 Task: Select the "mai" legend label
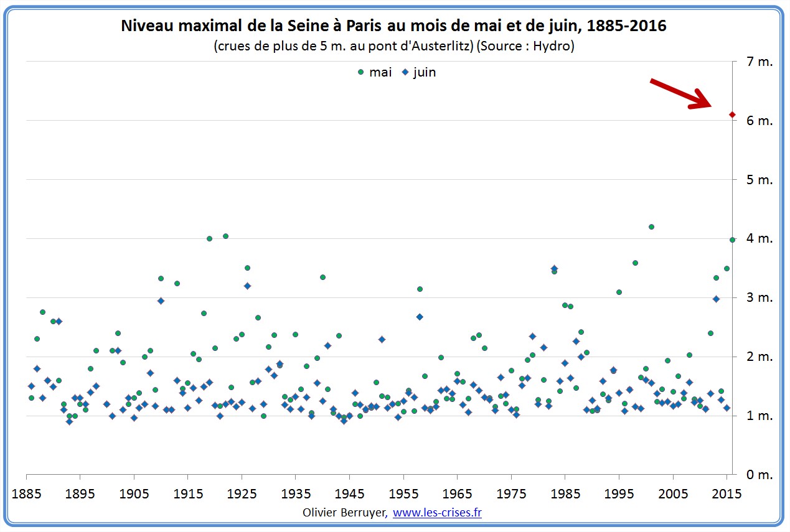[380, 72]
